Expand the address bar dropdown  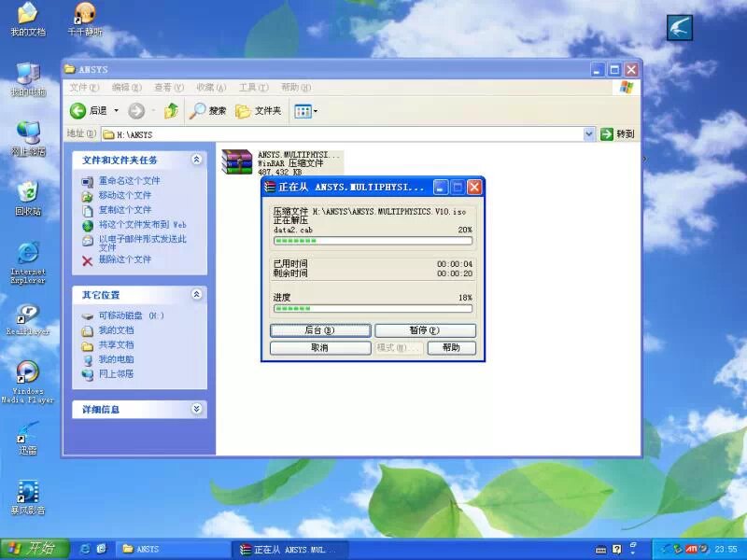point(589,134)
